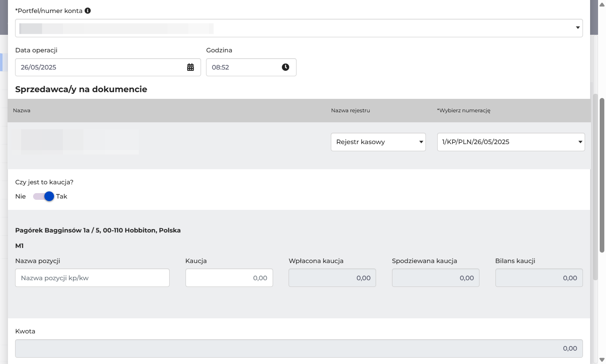Open numbering dropdown 1/KP/PLN/26/05/2025
Image resolution: width=606 pixels, height=364 pixels.
(x=511, y=142)
